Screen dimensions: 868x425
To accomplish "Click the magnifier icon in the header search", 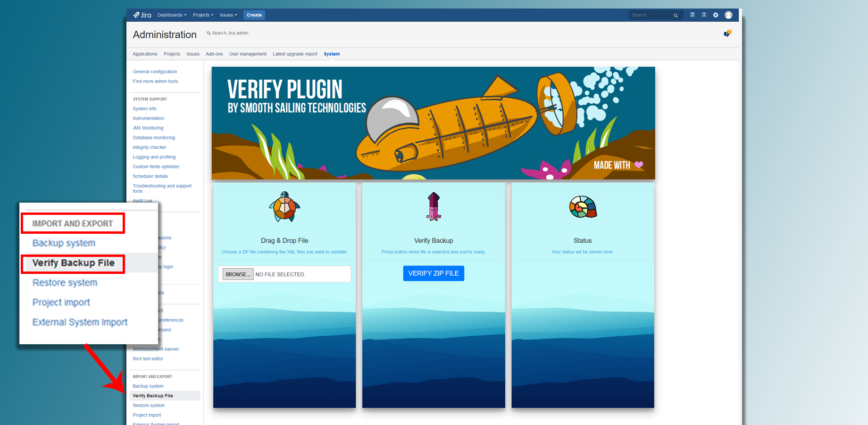I will tap(676, 16).
